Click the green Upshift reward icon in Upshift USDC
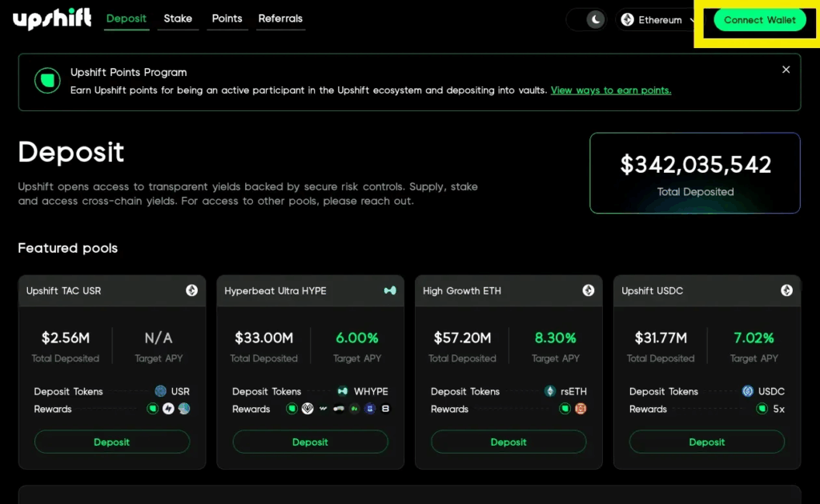This screenshot has height=504, width=820. pos(762,409)
